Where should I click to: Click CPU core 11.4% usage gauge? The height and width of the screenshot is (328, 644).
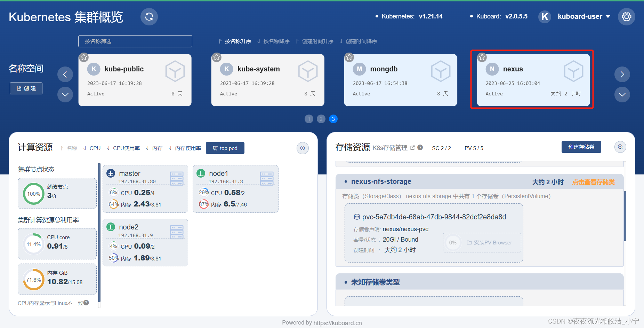(x=34, y=244)
